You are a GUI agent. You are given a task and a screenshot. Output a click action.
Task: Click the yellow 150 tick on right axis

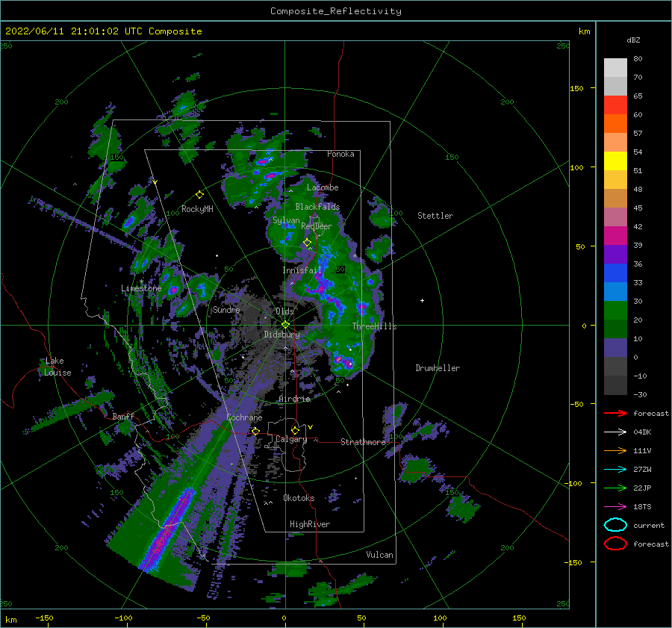coord(576,88)
